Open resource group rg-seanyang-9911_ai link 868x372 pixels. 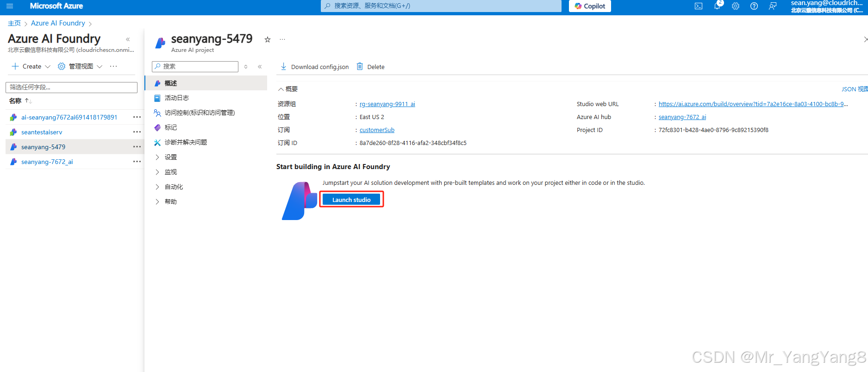tap(387, 104)
